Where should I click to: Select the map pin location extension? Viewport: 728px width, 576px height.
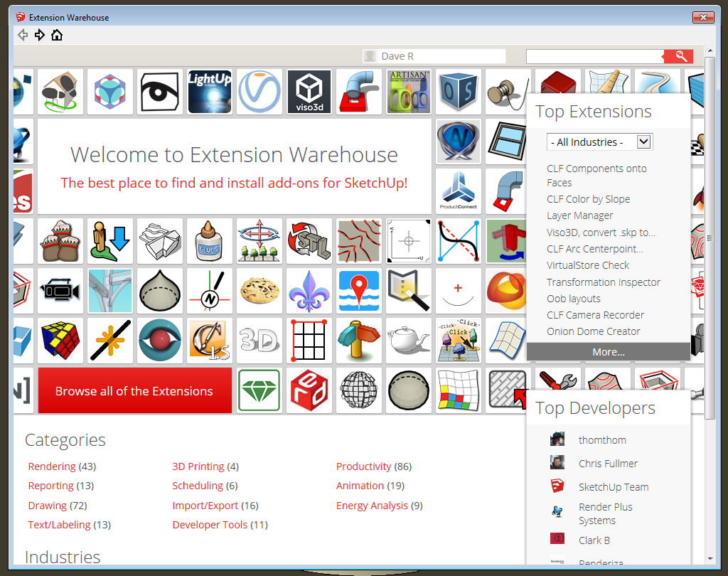[359, 291]
